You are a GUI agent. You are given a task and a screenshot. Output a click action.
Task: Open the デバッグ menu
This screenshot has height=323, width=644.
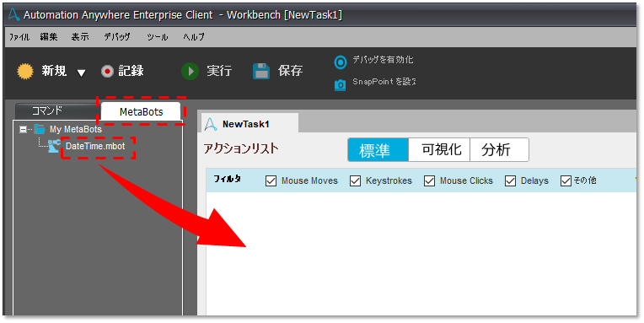pos(117,37)
